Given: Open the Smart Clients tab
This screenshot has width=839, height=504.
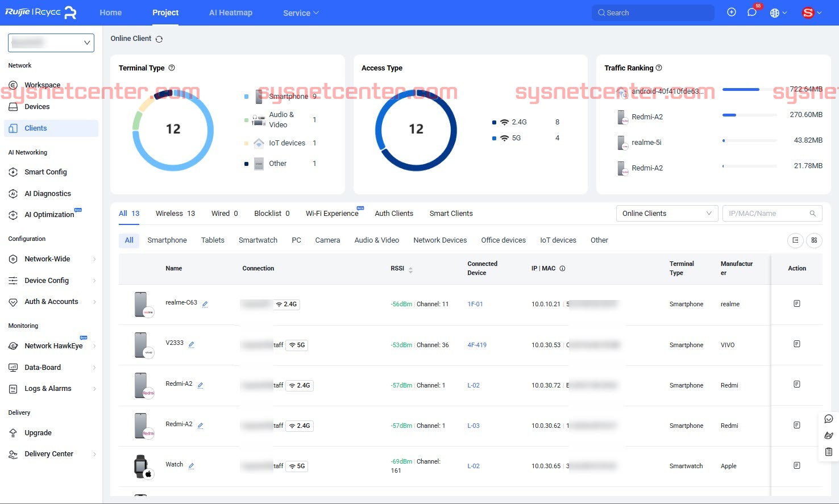Looking at the screenshot, I should click(x=451, y=214).
